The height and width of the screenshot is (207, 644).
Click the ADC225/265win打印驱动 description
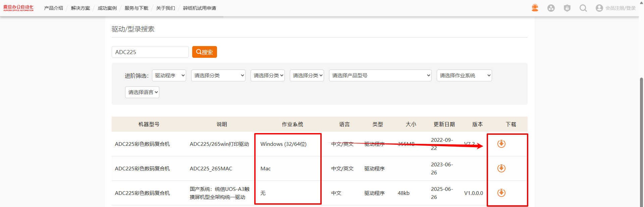pos(219,144)
